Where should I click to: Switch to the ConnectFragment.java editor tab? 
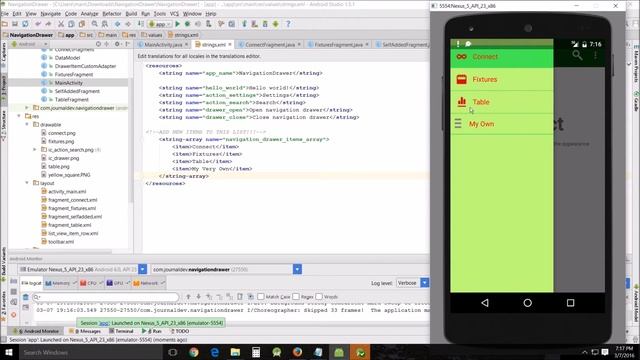(270, 44)
